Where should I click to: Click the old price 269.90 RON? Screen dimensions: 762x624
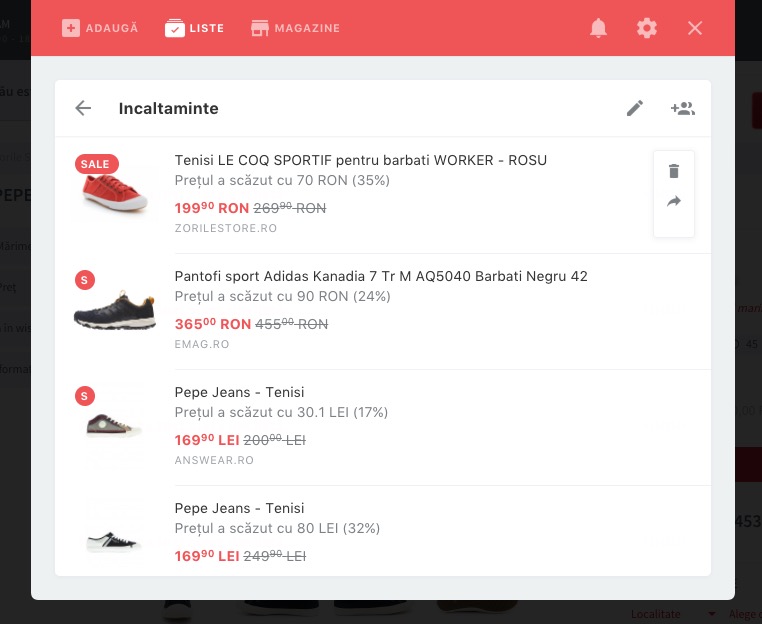coord(290,208)
